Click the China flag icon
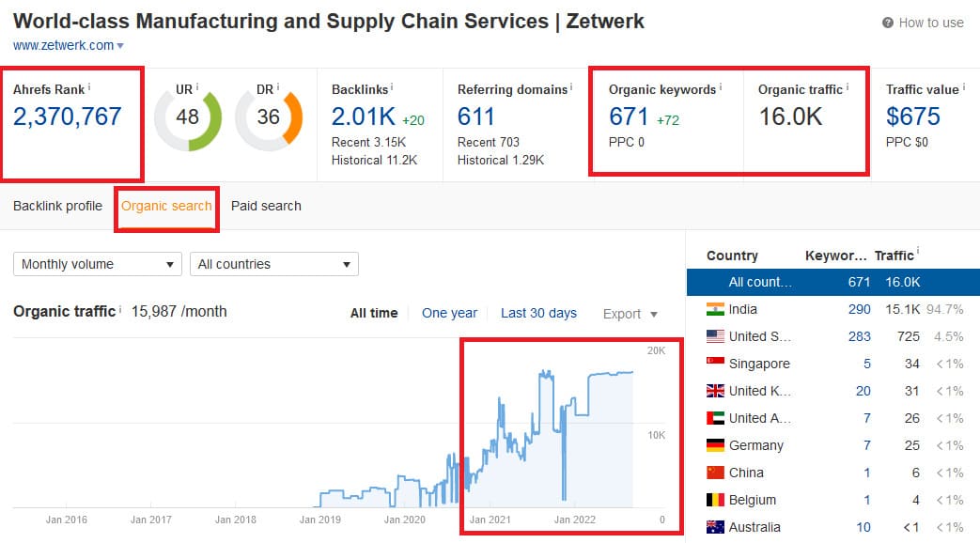Image resolution: width=980 pixels, height=543 pixels. click(x=715, y=473)
